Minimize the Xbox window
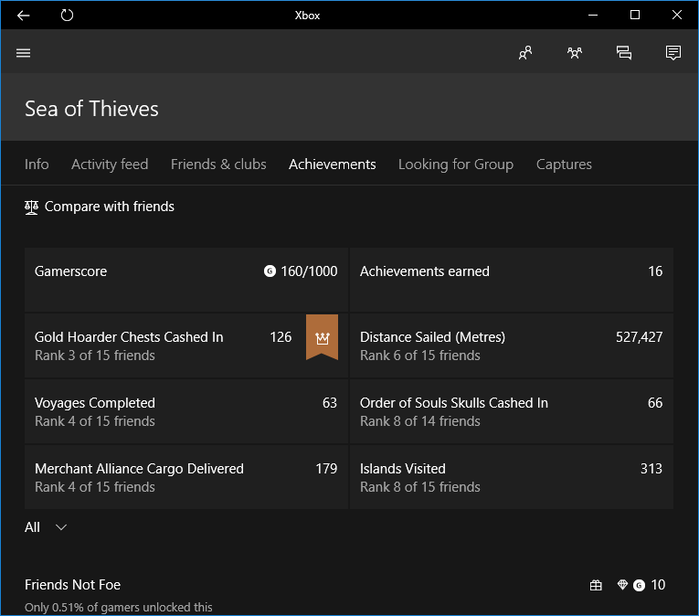Screen dimensions: 699x616 pyautogui.click(x=593, y=16)
